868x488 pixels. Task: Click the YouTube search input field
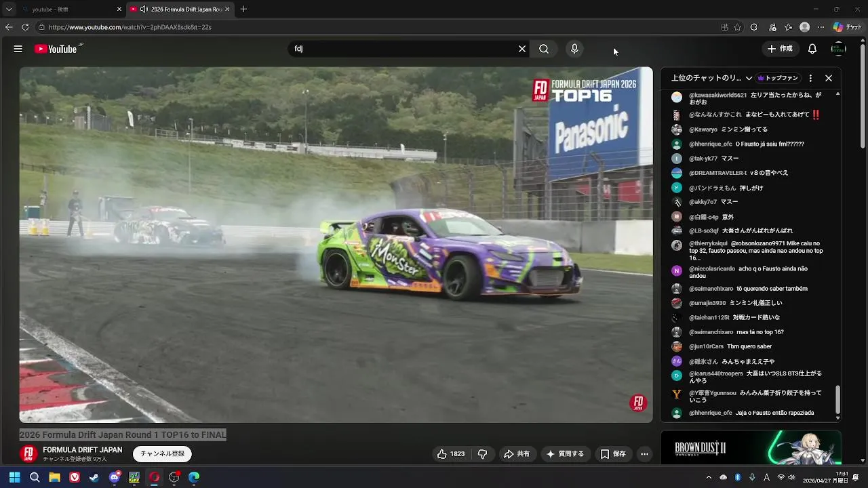[x=403, y=49]
